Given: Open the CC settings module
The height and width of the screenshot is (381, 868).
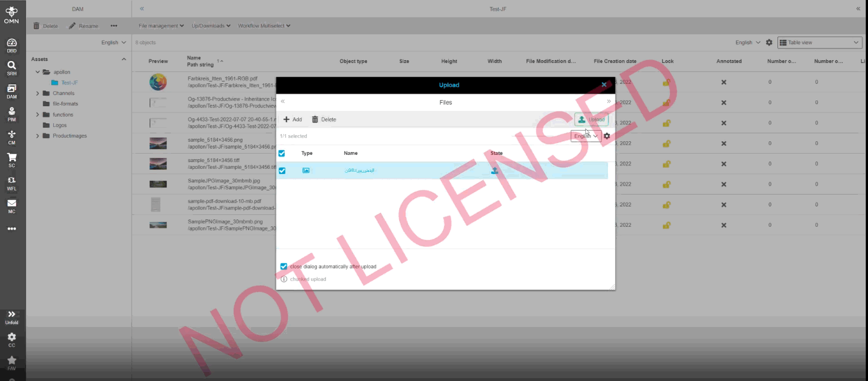Looking at the screenshot, I should click(x=12, y=340).
